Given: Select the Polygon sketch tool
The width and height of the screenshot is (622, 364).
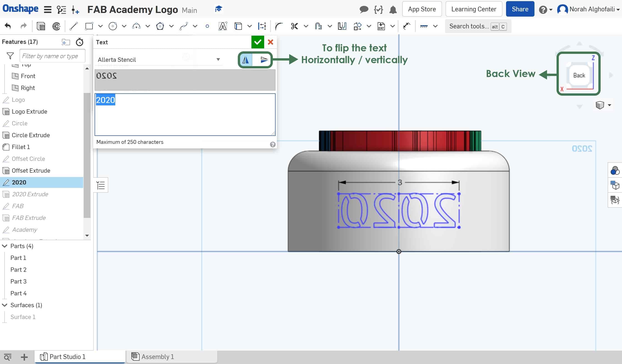Looking at the screenshot, I should pos(160,26).
